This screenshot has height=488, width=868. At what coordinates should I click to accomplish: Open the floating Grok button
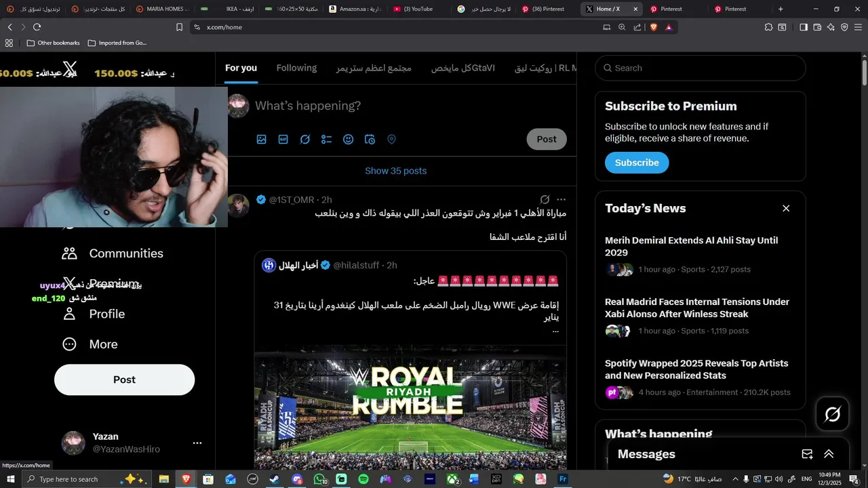point(832,414)
